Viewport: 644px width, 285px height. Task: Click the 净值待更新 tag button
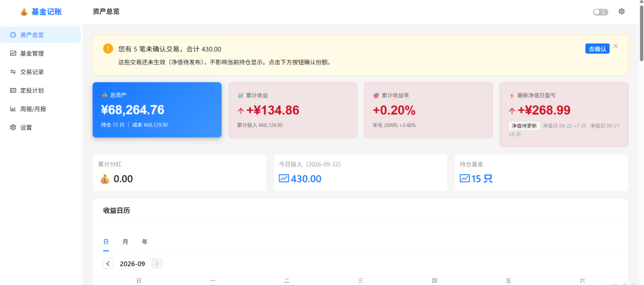(524, 126)
